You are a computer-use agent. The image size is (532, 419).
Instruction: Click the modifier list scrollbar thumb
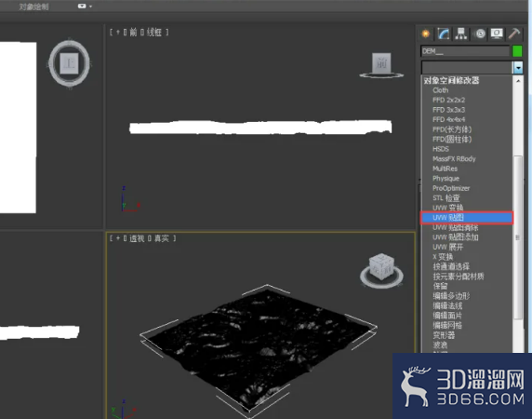click(518, 237)
